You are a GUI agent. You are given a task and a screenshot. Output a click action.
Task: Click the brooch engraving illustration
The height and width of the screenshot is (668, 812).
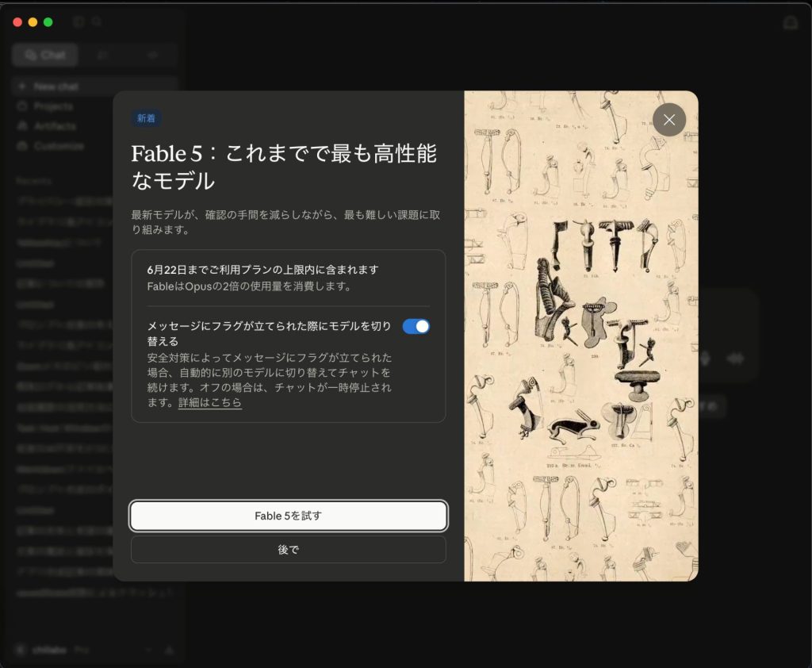tap(581, 336)
